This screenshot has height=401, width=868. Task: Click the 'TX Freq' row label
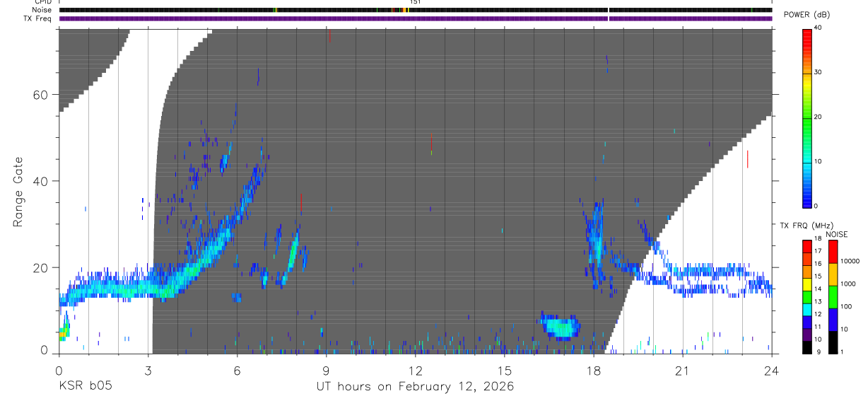click(38, 18)
